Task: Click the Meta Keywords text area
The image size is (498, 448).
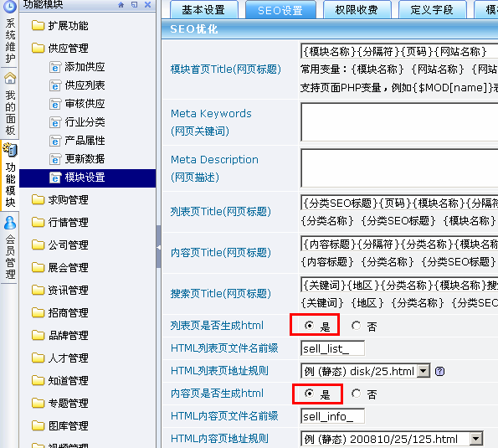Action: click(399, 122)
